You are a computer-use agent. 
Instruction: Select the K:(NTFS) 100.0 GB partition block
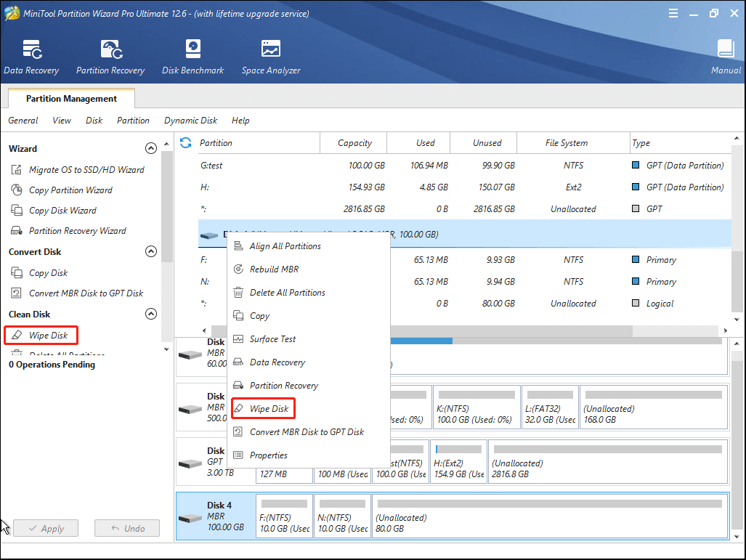(x=477, y=408)
